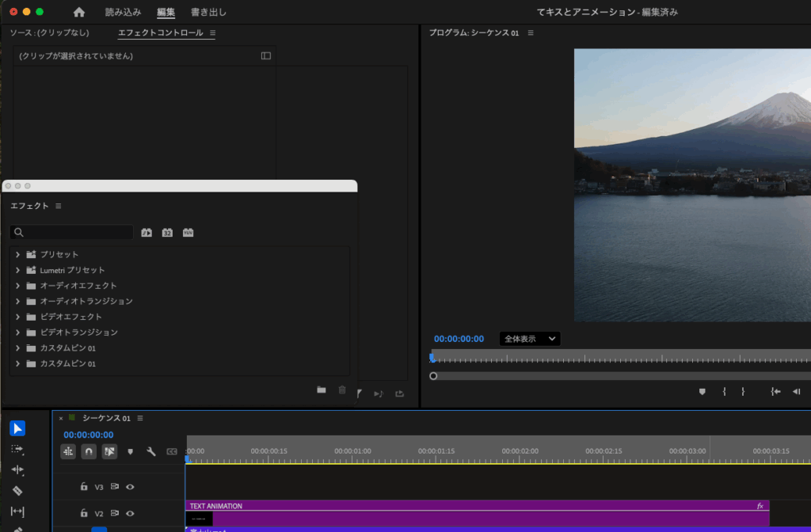Expand the ビデオエフェクト folder

pyautogui.click(x=17, y=317)
